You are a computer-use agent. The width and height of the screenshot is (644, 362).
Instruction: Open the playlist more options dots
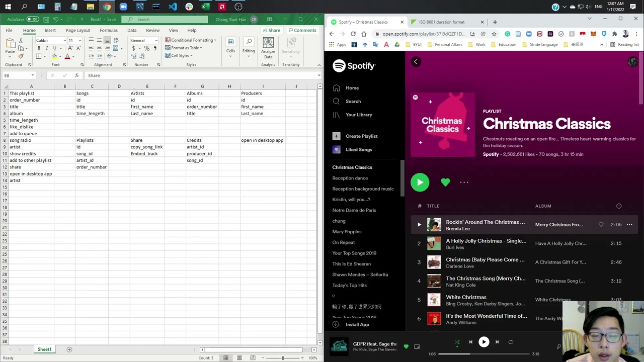coord(464,183)
